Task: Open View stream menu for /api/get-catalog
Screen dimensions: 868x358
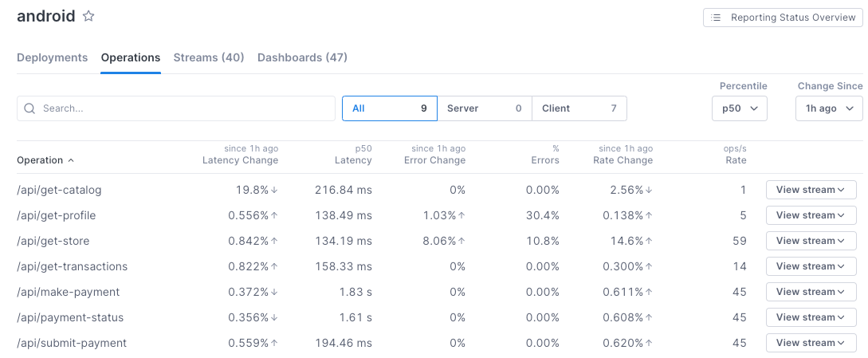Action: point(811,190)
